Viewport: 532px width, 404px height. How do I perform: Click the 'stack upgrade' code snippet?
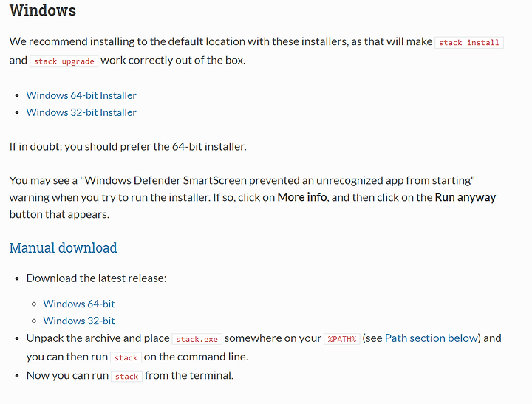coord(64,61)
